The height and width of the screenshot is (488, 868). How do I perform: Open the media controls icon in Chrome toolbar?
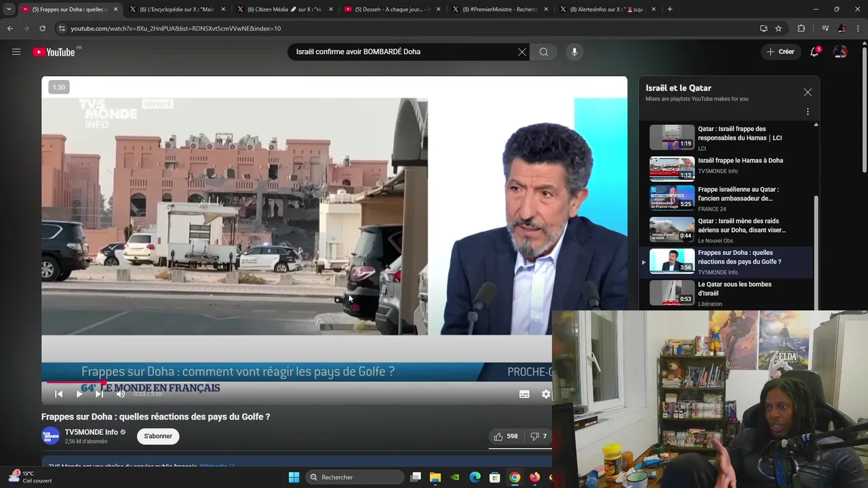pos(825,28)
